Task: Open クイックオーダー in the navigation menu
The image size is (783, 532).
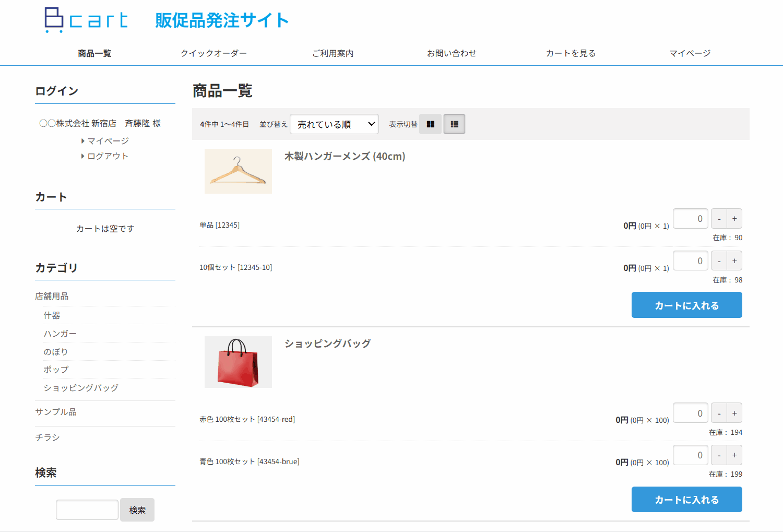Action: point(213,53)
